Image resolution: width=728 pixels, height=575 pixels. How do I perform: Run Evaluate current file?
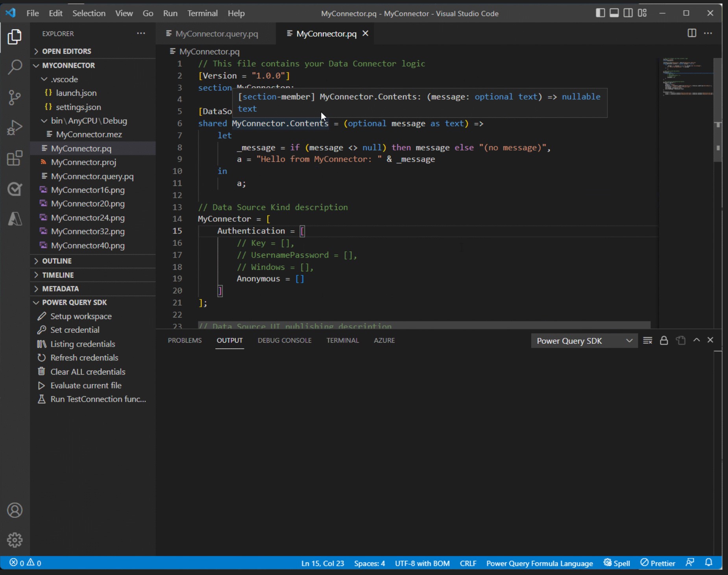(86, 385)
